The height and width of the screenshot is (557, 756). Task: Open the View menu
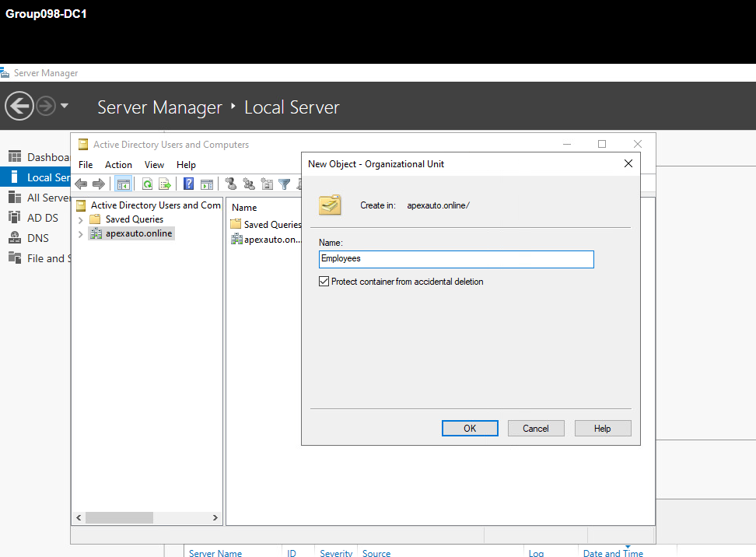pyautogui.click(x=154, y=164)
